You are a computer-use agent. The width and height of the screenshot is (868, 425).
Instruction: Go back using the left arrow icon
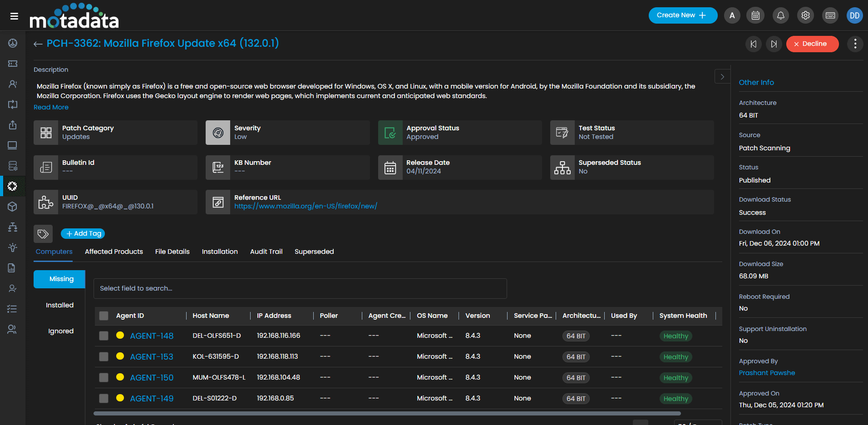point(38,44)
